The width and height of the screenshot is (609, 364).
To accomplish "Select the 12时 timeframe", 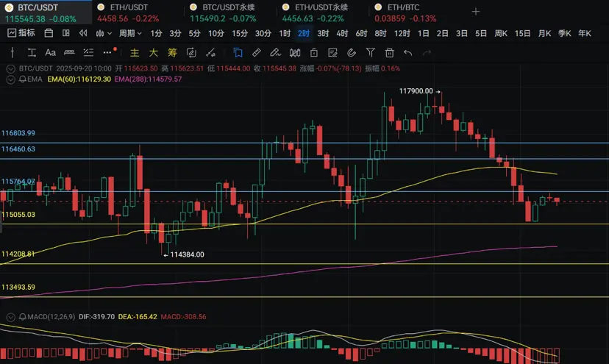I will pyautogui.click(x=402, y=33).
